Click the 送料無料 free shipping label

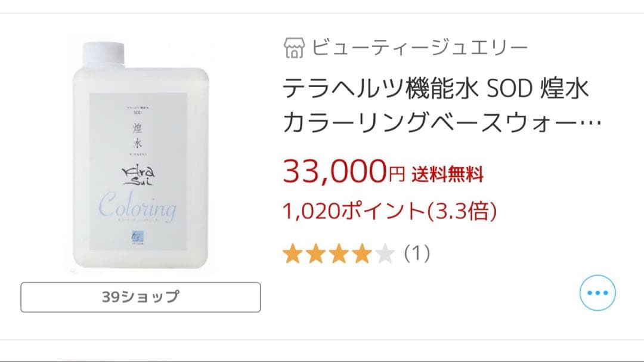click(447, 174)
